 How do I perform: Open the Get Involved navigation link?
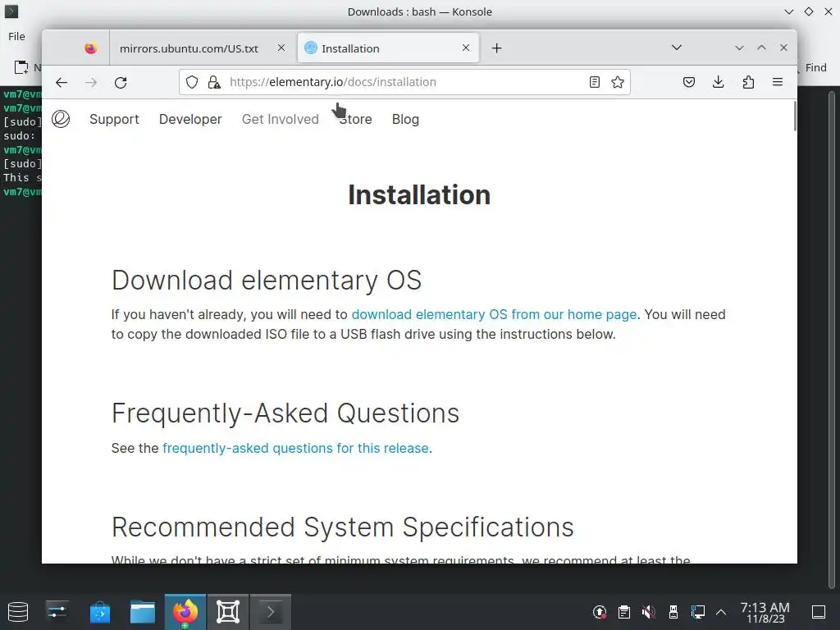pos(281,119)
